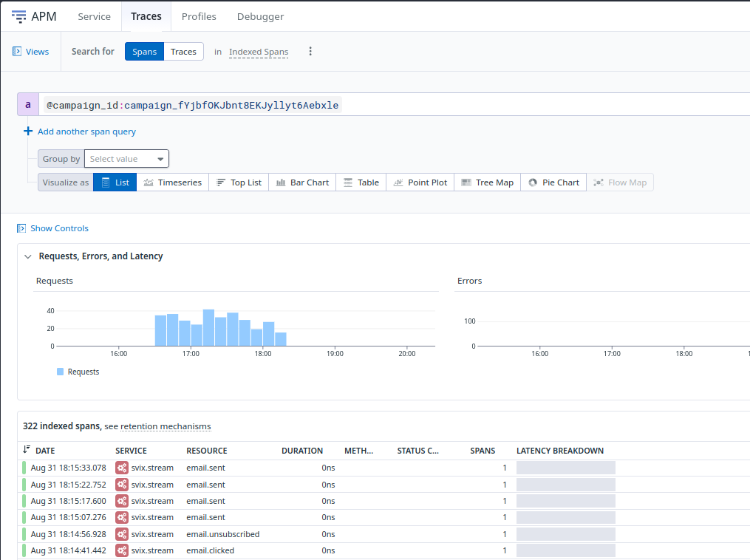Click svix.stream service icon in 18:15:07.276 row

[x=122, y=517]
